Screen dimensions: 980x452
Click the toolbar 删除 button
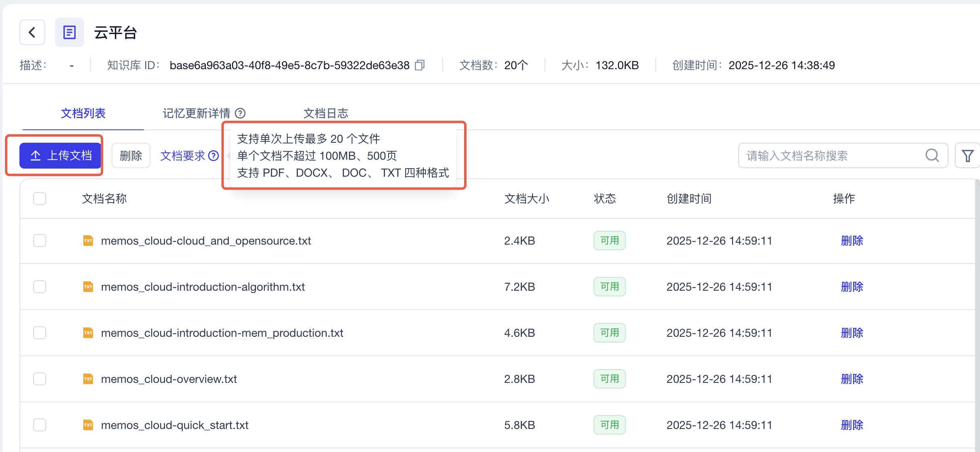click(131, 156)
